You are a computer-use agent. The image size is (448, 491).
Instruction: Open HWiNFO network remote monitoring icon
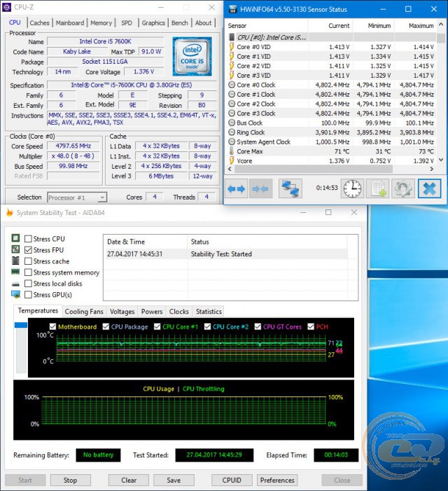tap(290, 188)
